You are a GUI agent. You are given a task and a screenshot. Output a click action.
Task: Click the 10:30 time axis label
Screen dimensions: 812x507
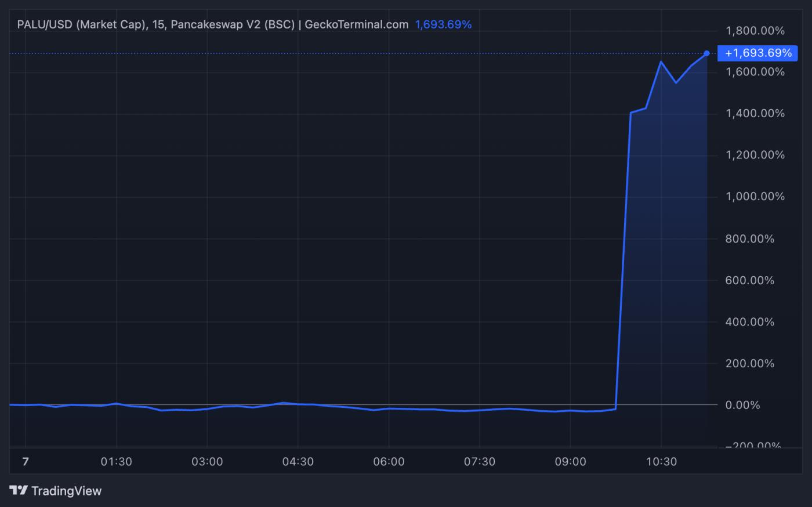pyautogui.click(x=661, y=462)
